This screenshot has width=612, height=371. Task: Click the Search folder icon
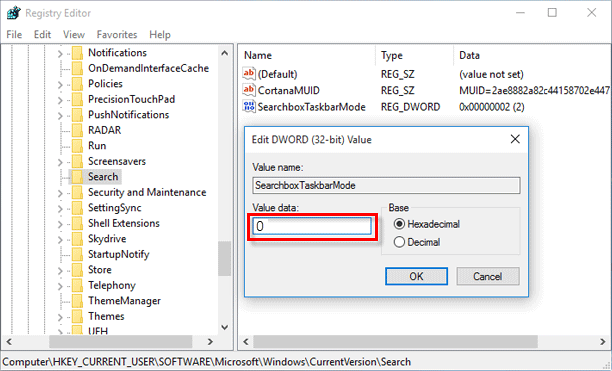77,177
